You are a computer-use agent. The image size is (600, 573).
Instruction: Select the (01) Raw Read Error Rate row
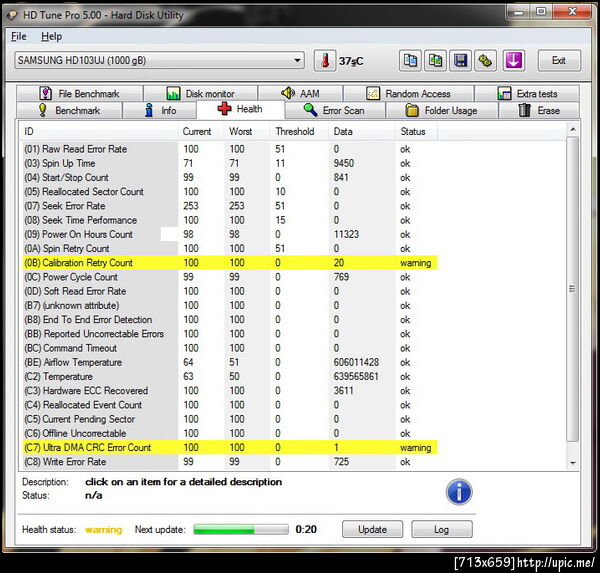pos(228,149)
